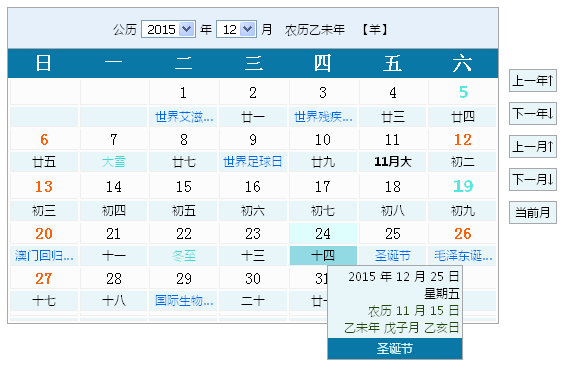Select Sunday date 20
566x373 pixels.
point(44,234)
